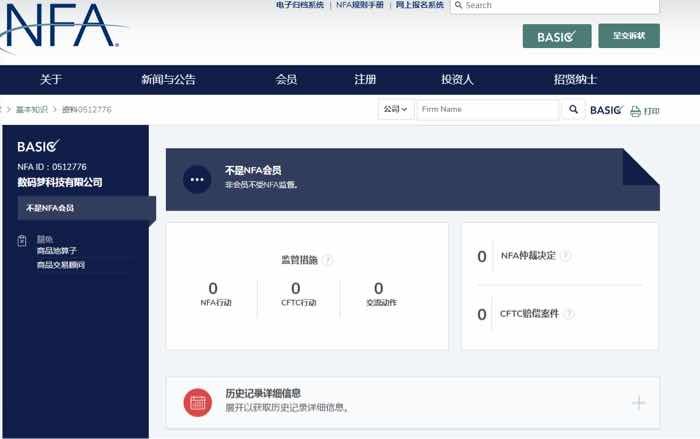
Task: Open the 关于 menu
Action: (x=51, y=79)
